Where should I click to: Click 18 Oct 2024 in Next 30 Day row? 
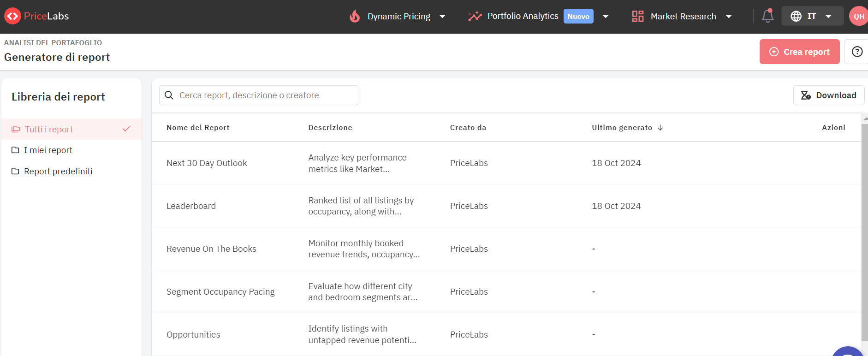click(x=616, y=163)
